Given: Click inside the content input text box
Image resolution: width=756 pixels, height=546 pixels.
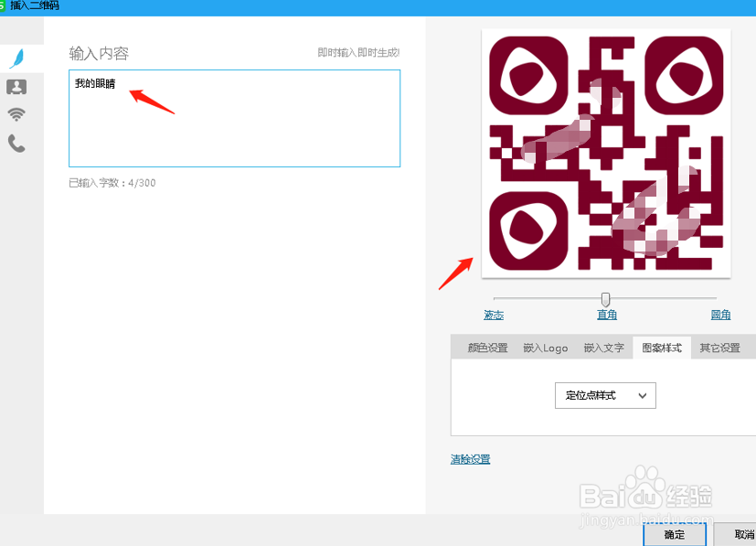Looking at the screenshot, I should tap(234, 118).
